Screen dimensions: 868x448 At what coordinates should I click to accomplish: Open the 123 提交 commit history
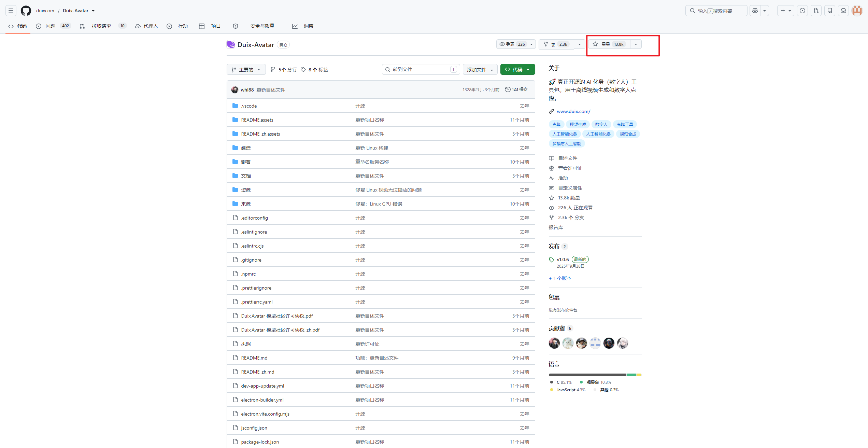[516, 89]
